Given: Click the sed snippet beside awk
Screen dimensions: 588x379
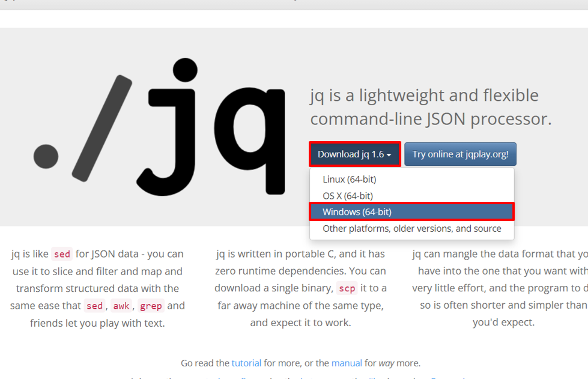Looking at the screenshot, I should tap(94, 306).
